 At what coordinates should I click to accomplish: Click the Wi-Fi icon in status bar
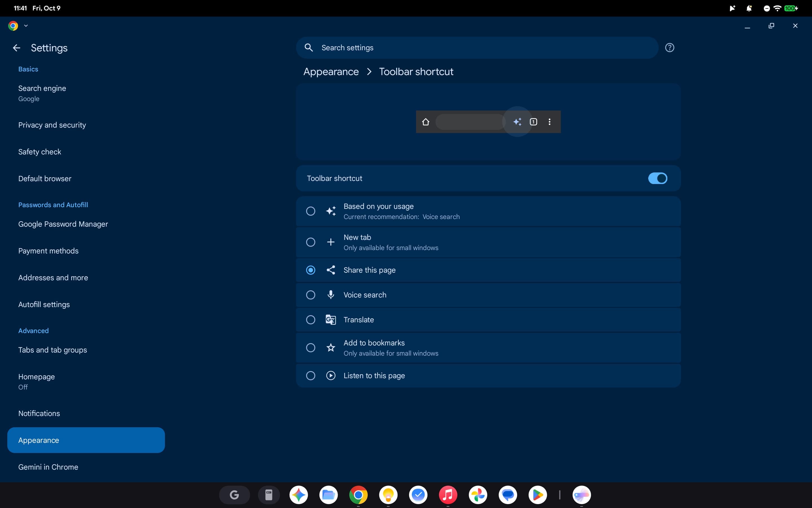[x=777, y=8]
